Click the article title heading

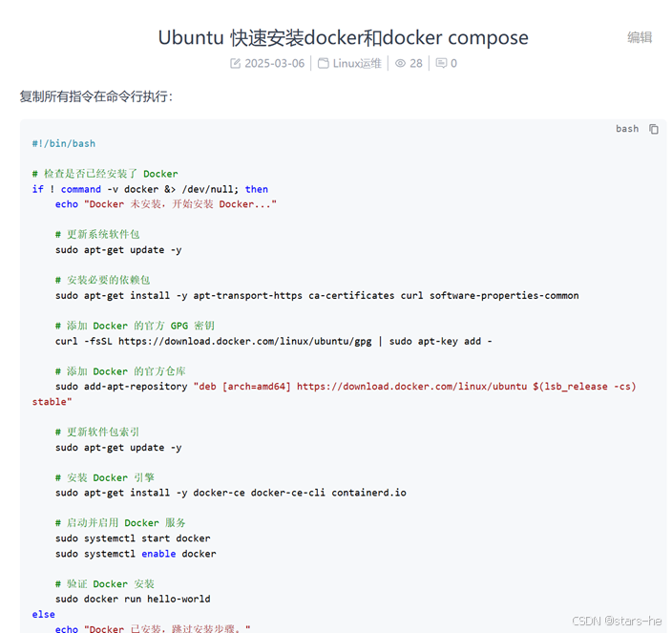(344, 38)
